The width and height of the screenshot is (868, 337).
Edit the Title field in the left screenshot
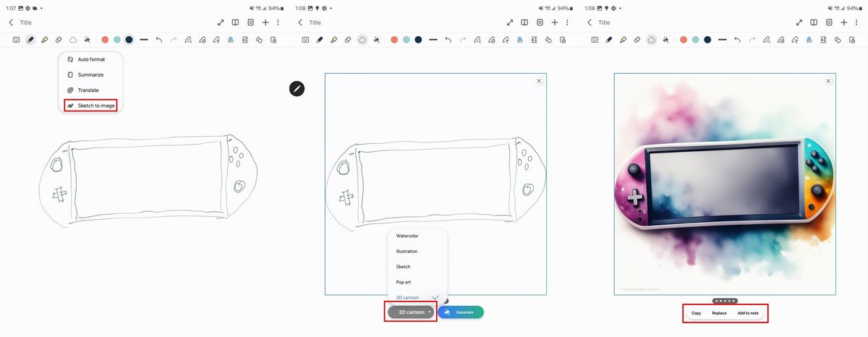[x=25, y=22]
